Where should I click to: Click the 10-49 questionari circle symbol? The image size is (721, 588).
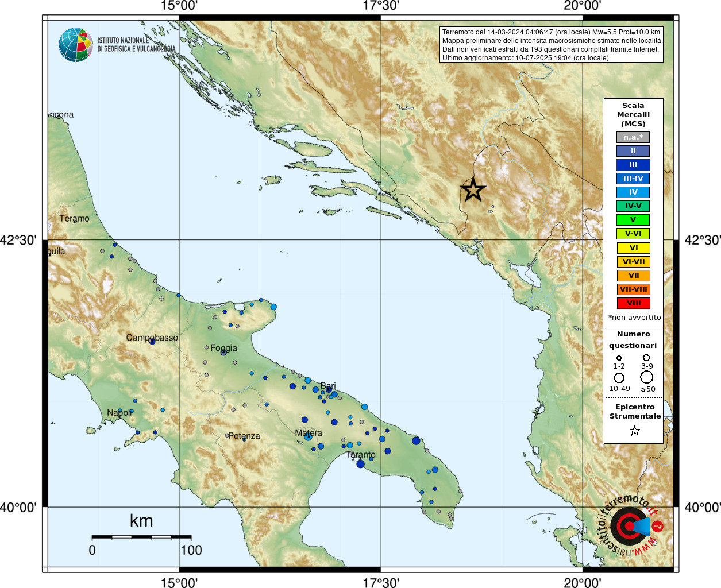click(619, 378)
